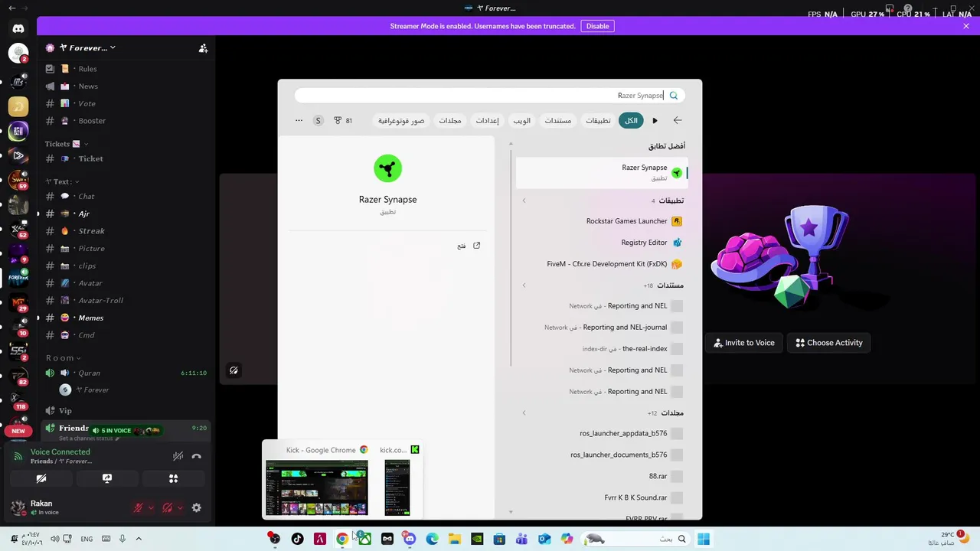Image resolution: width=980 pixels, height=551 pixels.
Task: Open NVIDIA app from the taskbar
Action: pyautogui.click(x=477, y=539)
